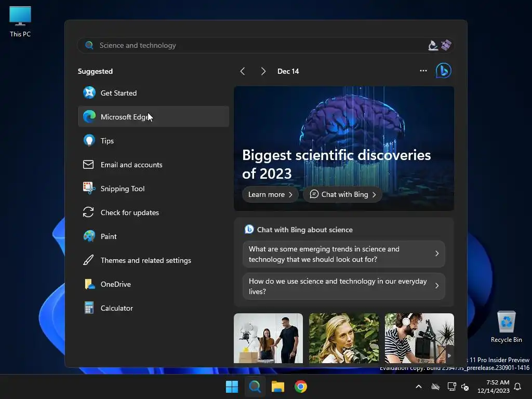Open File Explorer from taskbar
The image size is (532, 399).
coord(277,387)
